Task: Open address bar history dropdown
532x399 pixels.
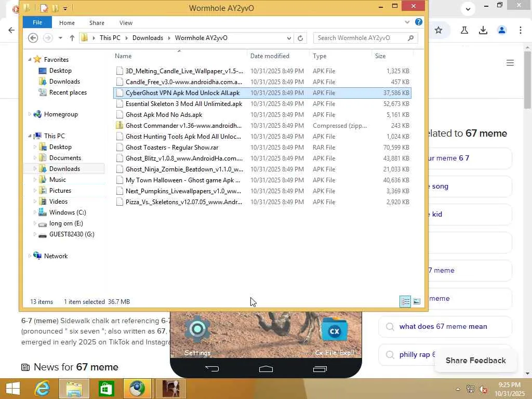Action: tap(289, 38)
